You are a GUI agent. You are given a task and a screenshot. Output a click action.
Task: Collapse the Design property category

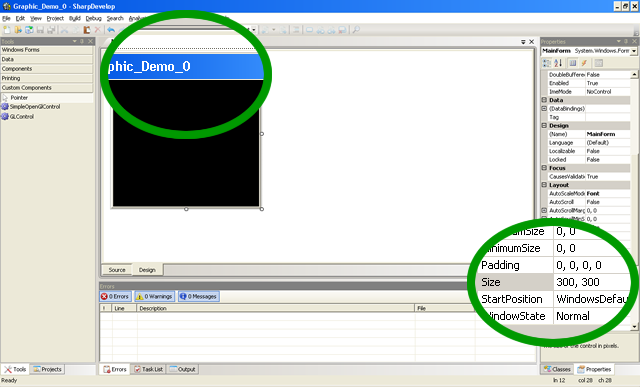[x=544, y=126]
